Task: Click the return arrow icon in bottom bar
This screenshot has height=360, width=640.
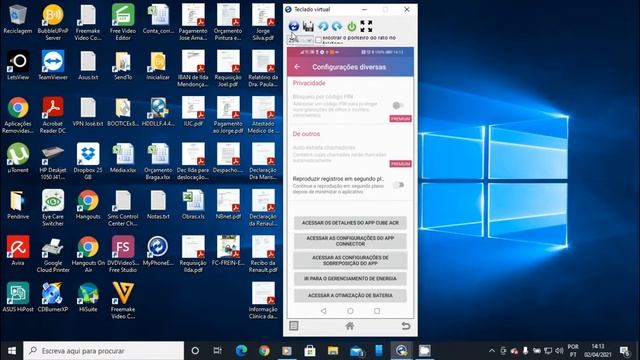Action: click(405, 326)
